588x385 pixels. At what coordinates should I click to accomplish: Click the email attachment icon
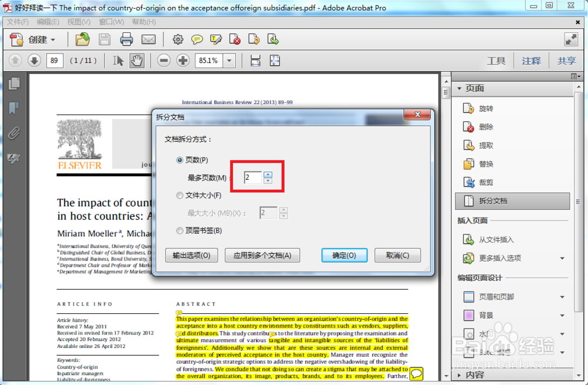tap(148, 39)
